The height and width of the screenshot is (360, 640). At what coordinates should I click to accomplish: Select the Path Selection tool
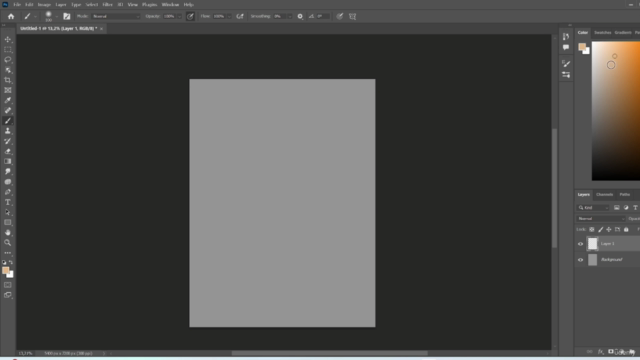click(8, 212)
